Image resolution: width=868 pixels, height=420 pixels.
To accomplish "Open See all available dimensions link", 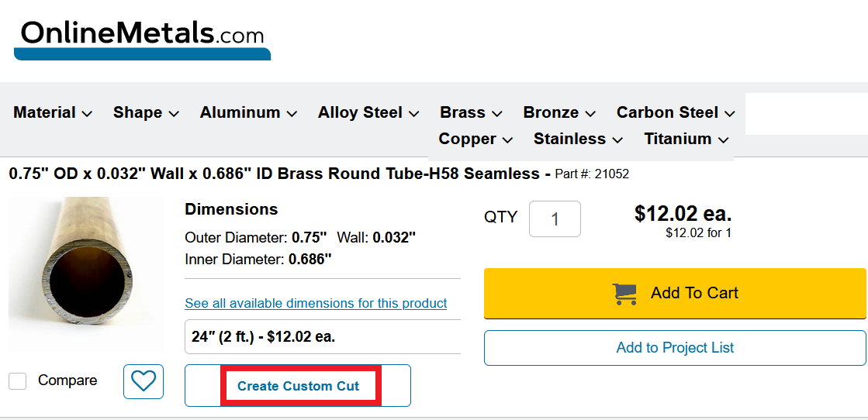I will pos(316,303).
